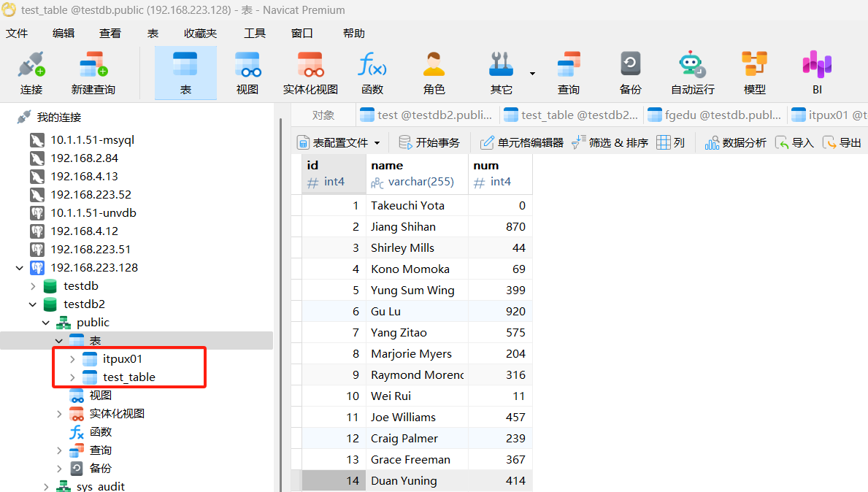Expand the itpux01 table node

72,359
